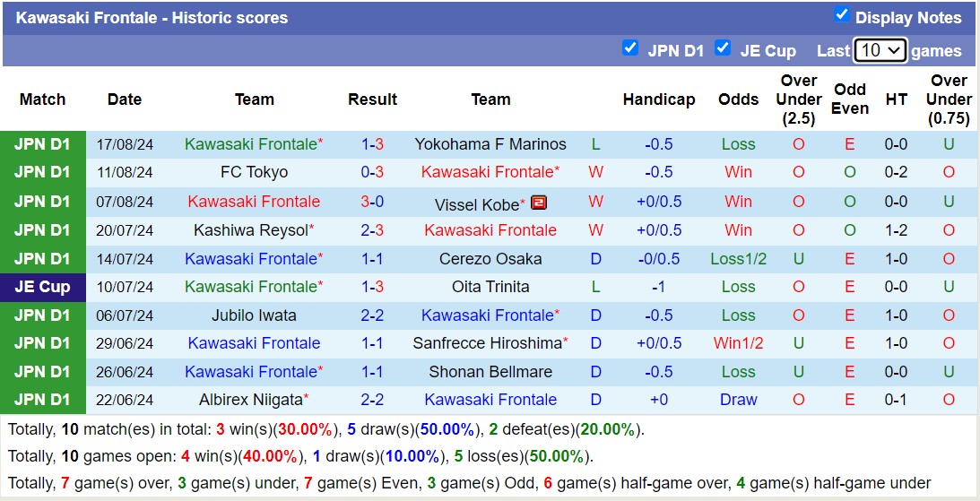Click the 2-2 result at Albirex Niigata
The height and width of the screenshot is (501, 980).
coord(372,400)
